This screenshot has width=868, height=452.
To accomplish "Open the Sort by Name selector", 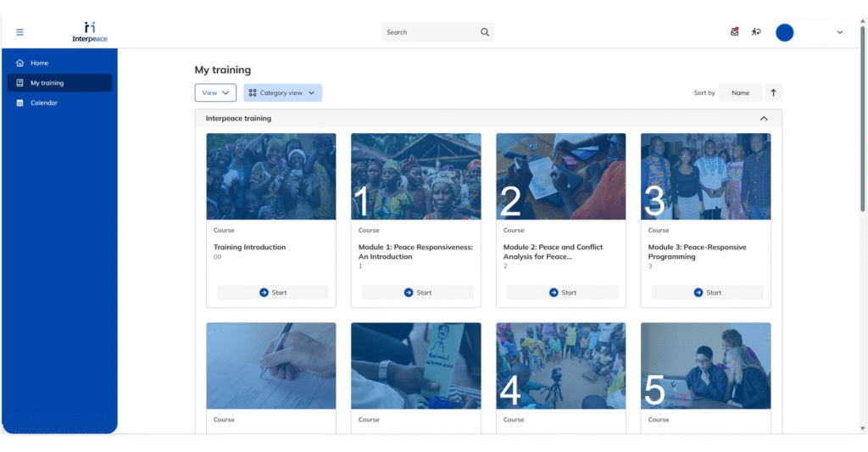I will (740, 93).
